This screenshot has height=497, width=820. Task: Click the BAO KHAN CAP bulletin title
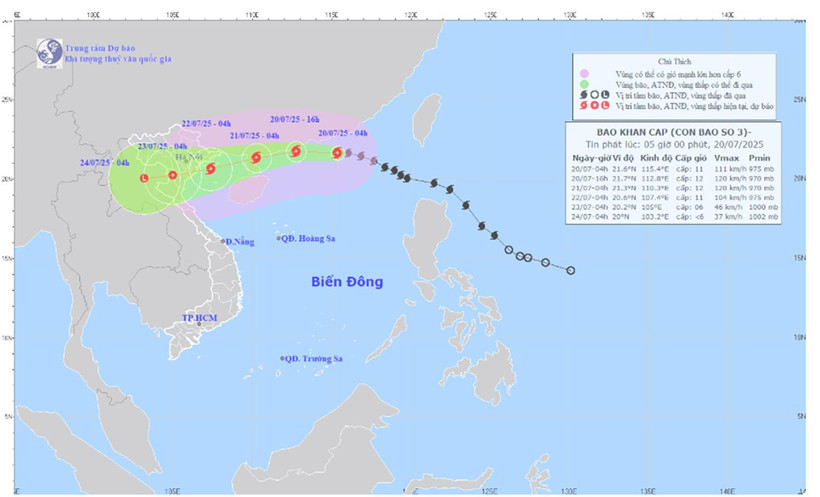673,134
